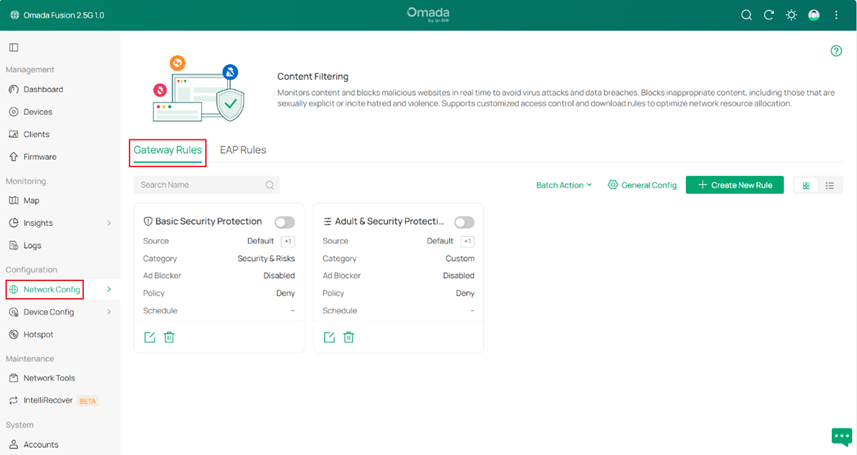857x455 pixels.
Task: Open the green chat support bubble
Action: click(841, 436)
